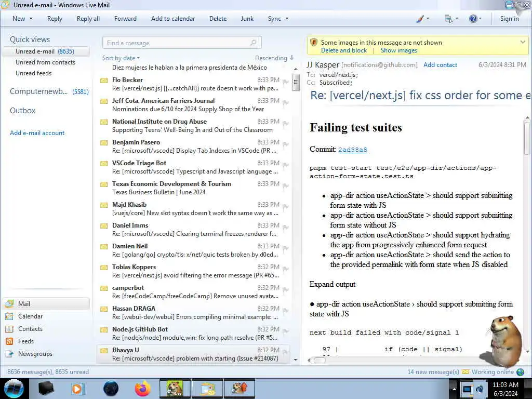Click Reply all in the toolbar
Screen dimensions: 532x399
88,19
